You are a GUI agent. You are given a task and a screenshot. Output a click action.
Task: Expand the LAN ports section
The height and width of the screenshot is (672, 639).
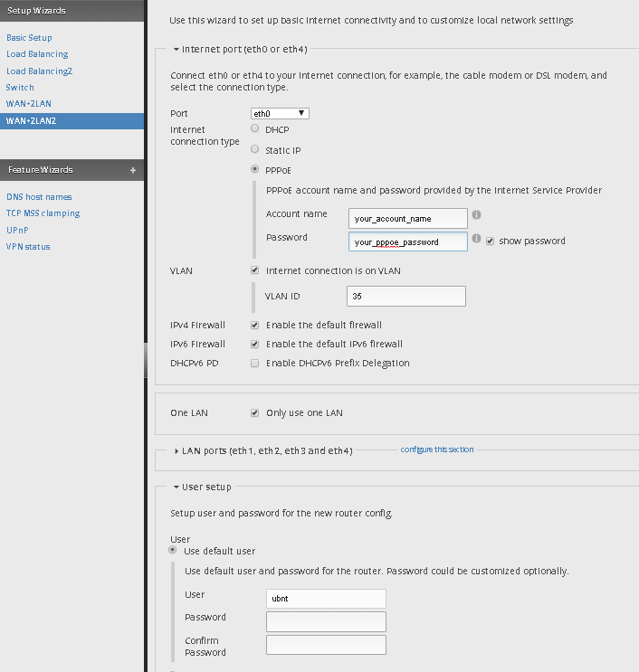[176, 450]
